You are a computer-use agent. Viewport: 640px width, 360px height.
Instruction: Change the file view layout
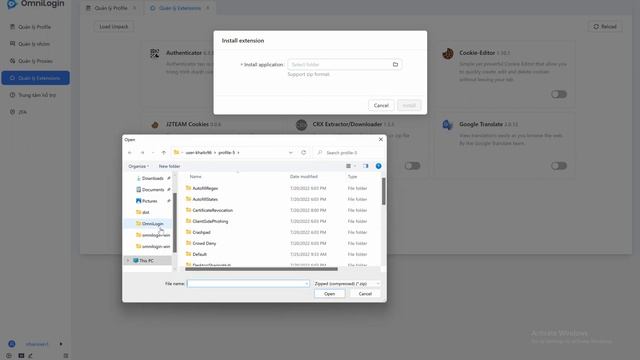(x=348, y=166)
